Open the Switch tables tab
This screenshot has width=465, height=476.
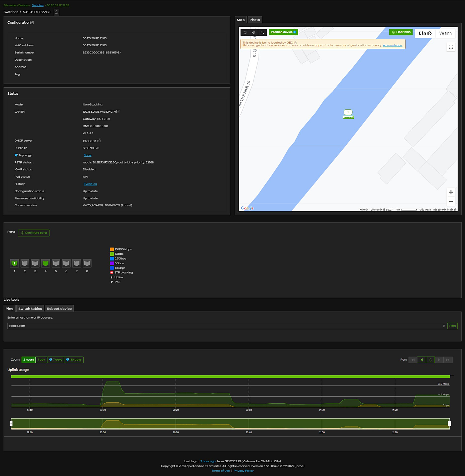pyautogui.click(x=30, y=309)
